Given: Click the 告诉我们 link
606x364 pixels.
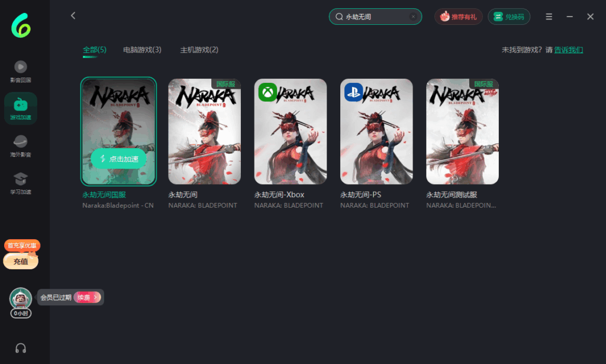Looking at the screenshot, I should tap(568, 50).
